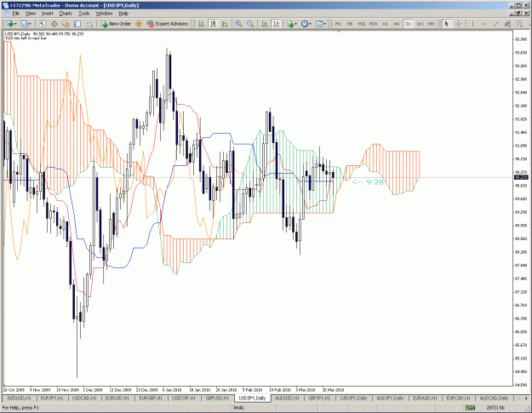Image resolution: width=532 pixels, height=413 pixels.
Task: Open the File menu
Action: pyautogui.click(x=15, y=14)
